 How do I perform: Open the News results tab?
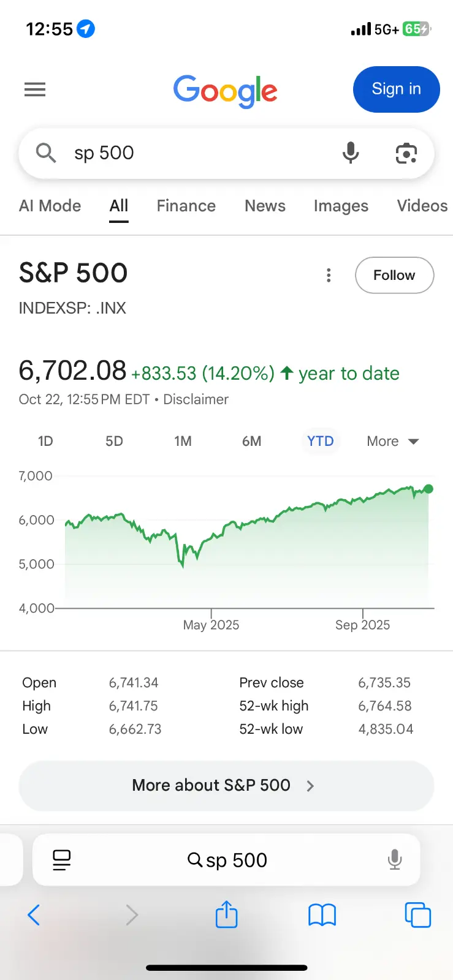pos(265,206)
